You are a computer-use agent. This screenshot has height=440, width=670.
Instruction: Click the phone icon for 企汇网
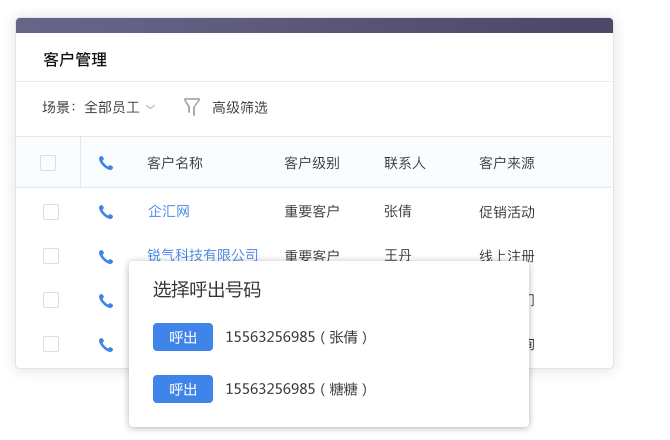coord(106,212)
